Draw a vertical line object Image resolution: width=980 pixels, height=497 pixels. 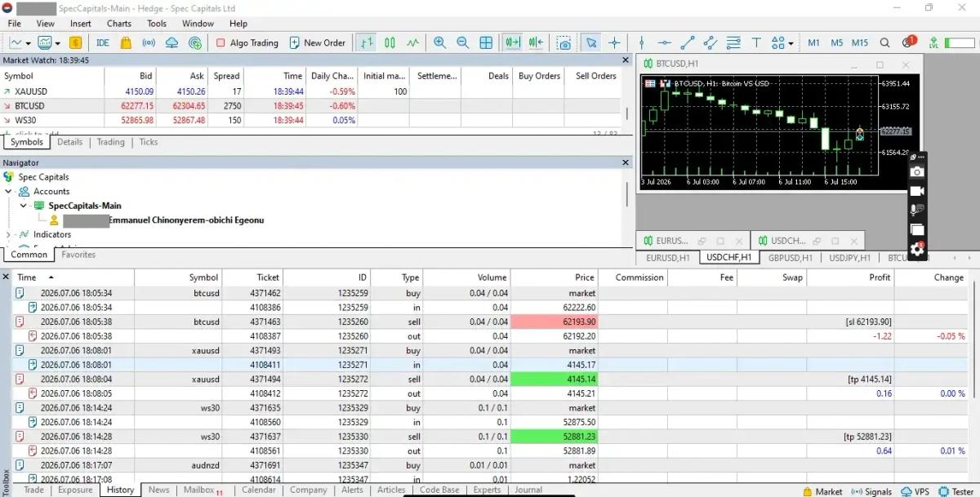642,42
